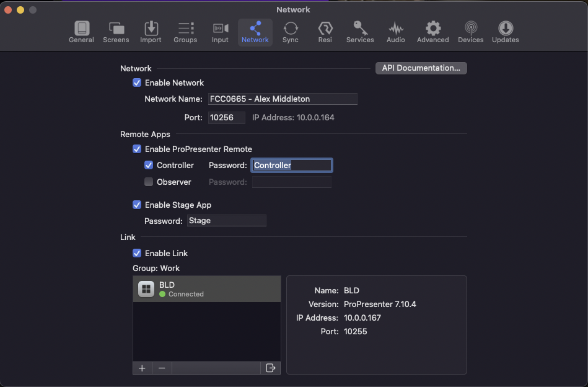Image resolution: width=588 pixels, height=387 pixels.
Task: Add a Link group member with plus
Action: click(142, 368)
